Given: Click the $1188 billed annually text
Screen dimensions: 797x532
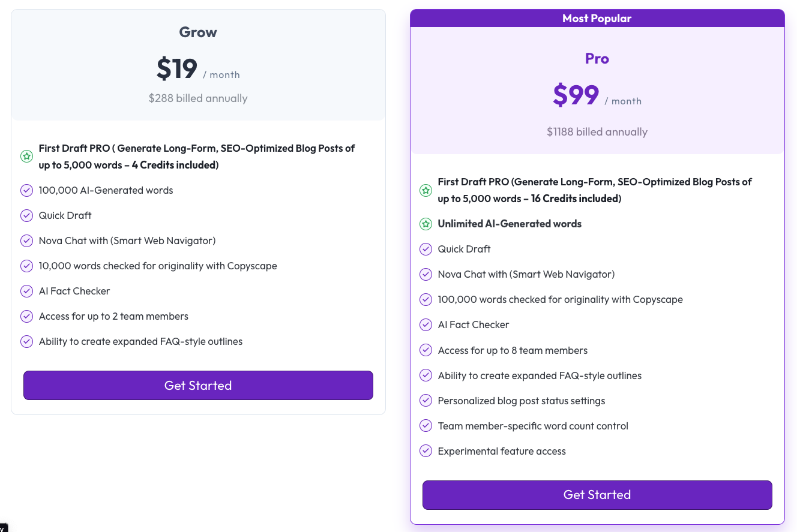Looking at the screenshot, I should [597, 132].
